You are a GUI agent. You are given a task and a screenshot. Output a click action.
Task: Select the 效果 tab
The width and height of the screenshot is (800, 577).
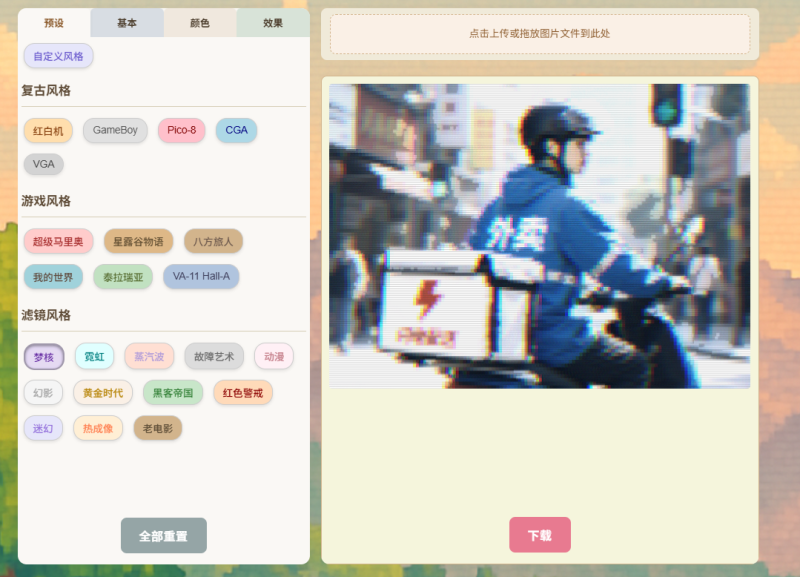pyautogui.click(x=273, y=23)
